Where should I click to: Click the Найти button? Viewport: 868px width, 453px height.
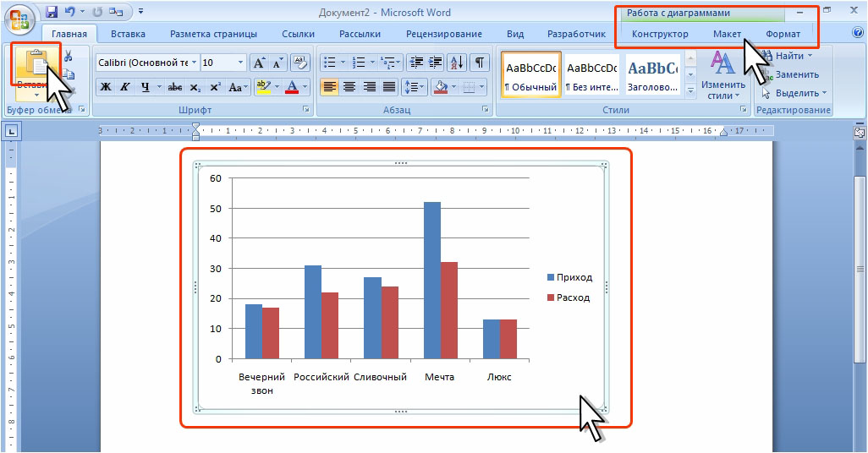pos(787,56)
